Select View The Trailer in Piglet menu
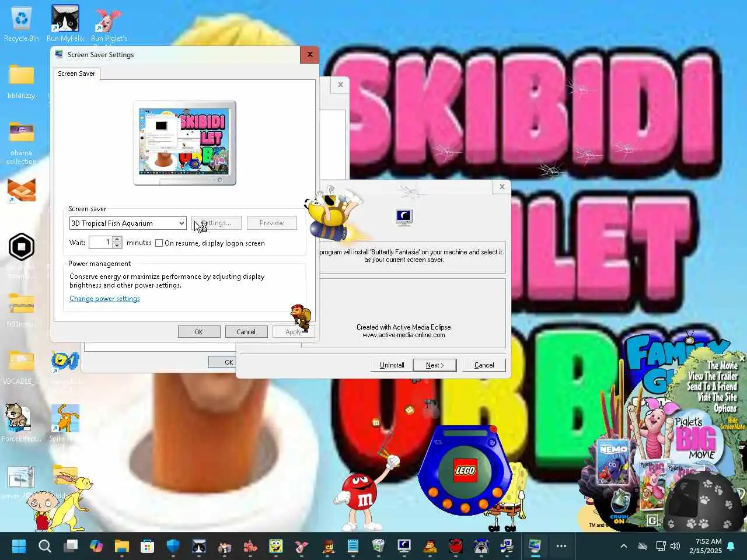This screenshot has height=560, width=747. point(713,376)
